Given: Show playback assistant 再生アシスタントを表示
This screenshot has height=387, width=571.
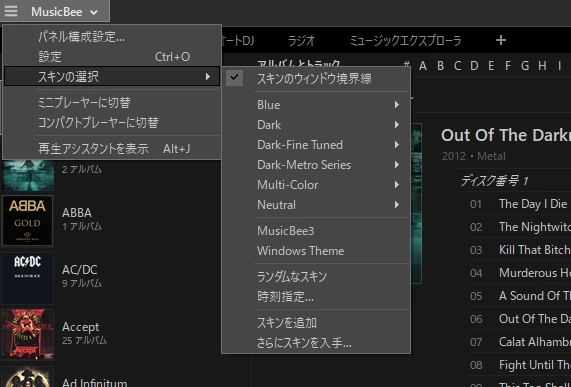Looking at the screenshot, I should click(x=111, y=149).
